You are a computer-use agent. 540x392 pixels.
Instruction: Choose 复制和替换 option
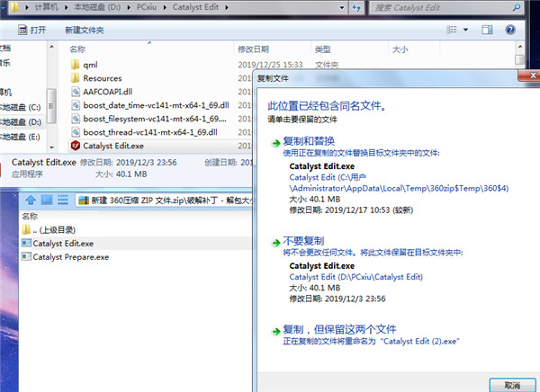tap(309, 141)
